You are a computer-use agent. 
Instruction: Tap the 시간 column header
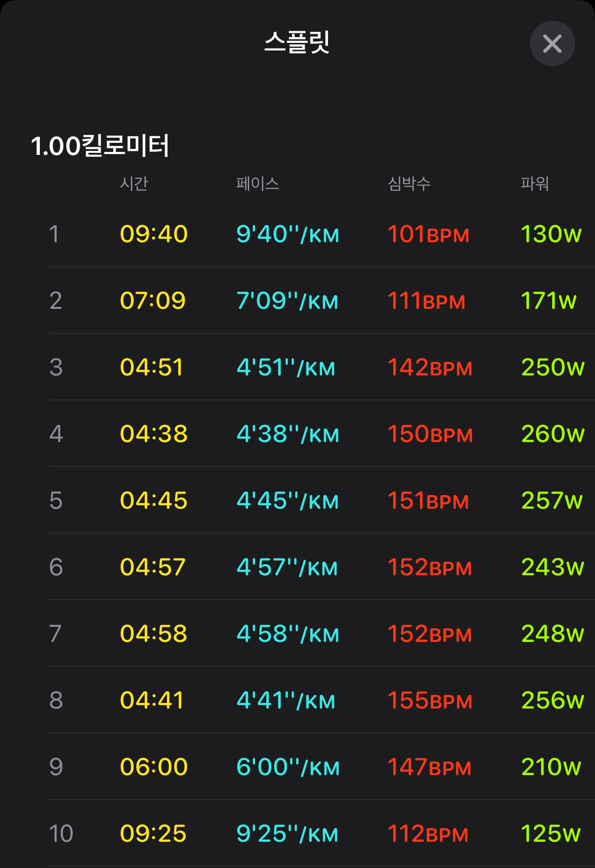point(134,183)
